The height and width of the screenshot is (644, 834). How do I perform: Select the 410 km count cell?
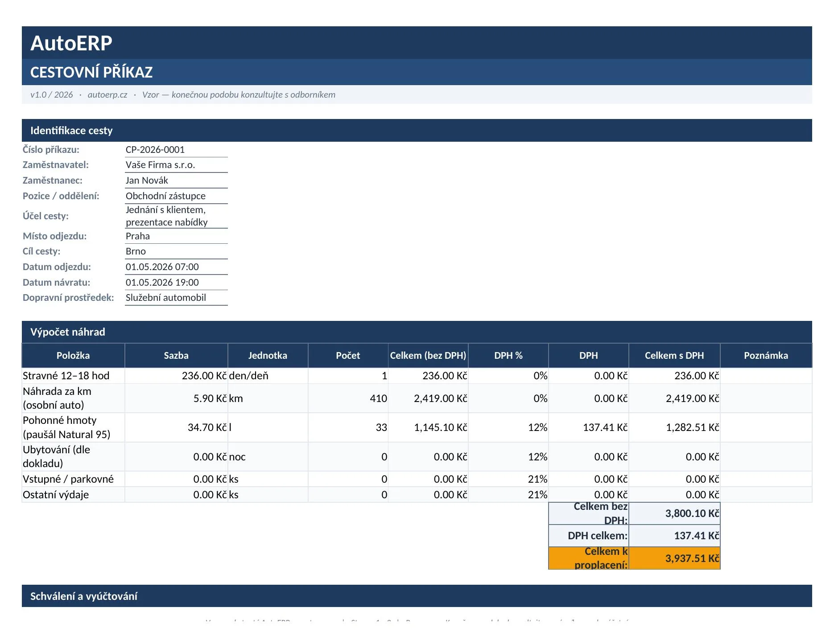coord(348,398)
